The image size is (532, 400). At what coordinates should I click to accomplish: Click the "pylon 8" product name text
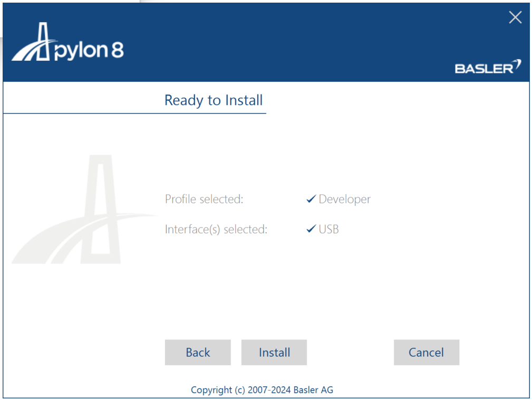click(x=89, y=51)
